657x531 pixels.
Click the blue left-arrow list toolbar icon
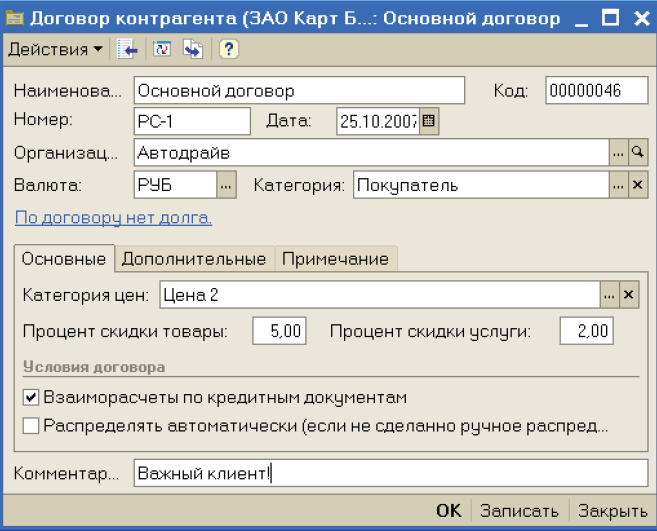pos(127,49)
